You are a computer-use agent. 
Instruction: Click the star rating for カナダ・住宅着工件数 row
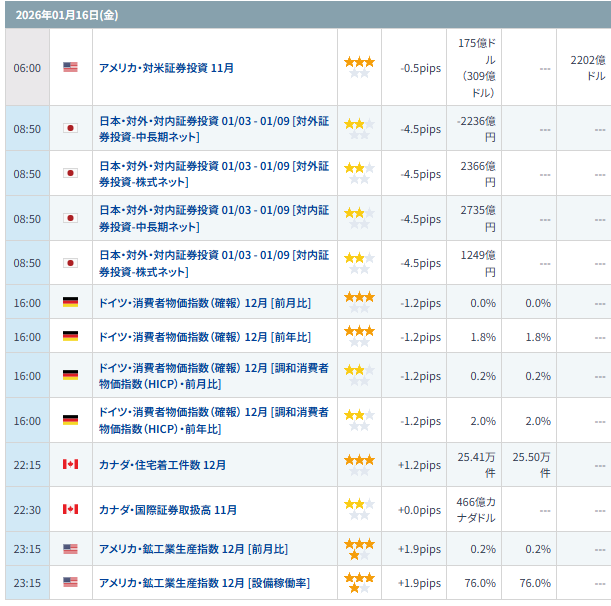pyautogui.click(x=359, y=464)
